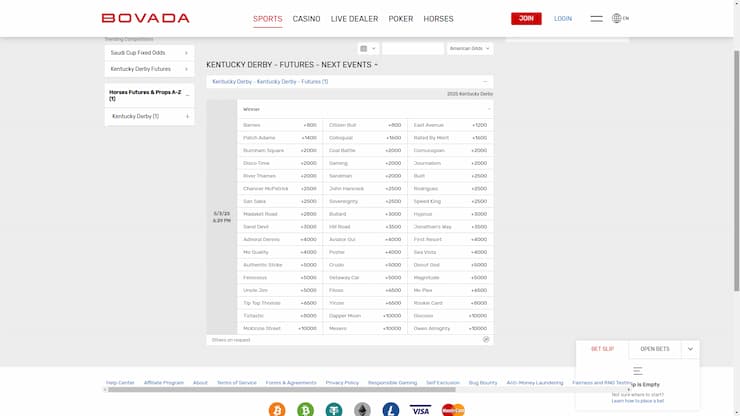Switch to the Sports tab
The height and width of the screenshot is (416, 740).
(268, 19)
